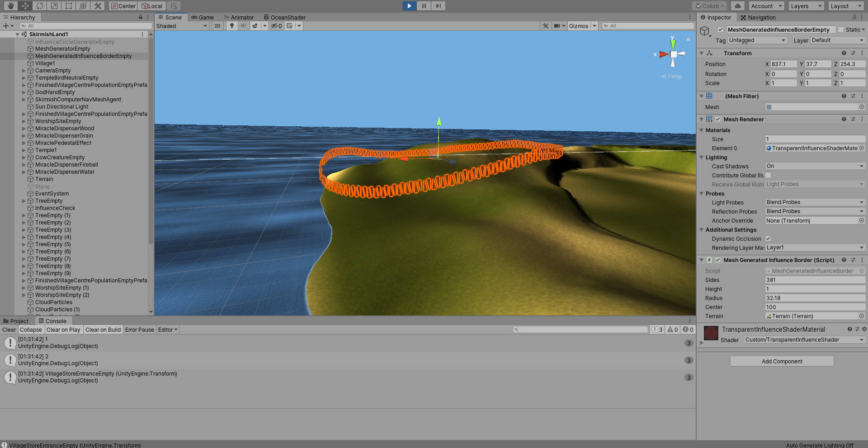The image size is (868, 448).
Task: Open component editor tools in Scene toolbar
Action: click(x=546, y=26)
